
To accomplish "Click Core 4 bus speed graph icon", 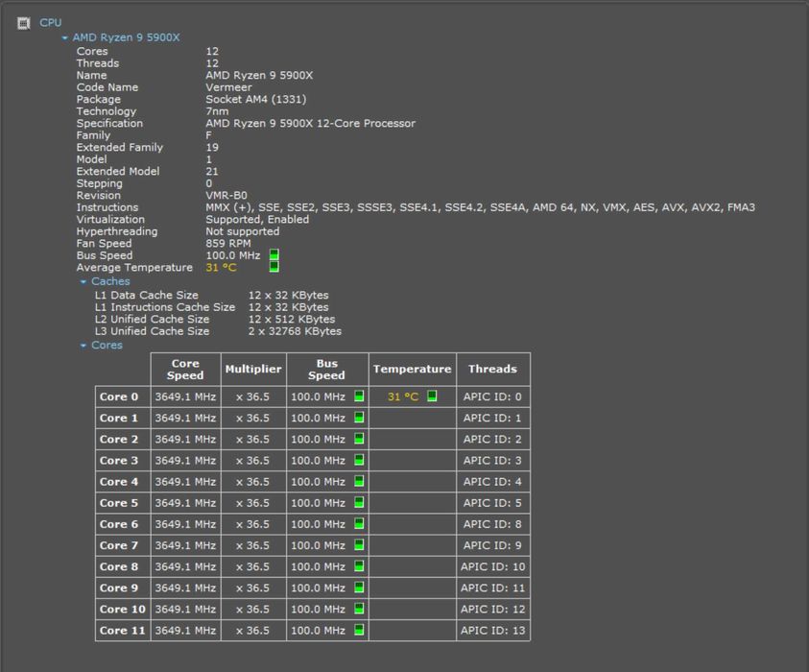I will [x=359, y=481].
